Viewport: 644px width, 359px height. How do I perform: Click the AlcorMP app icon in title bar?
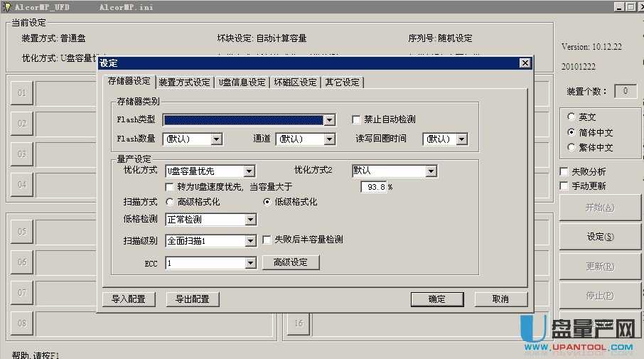pyautogui.click(x=6, y=6)
